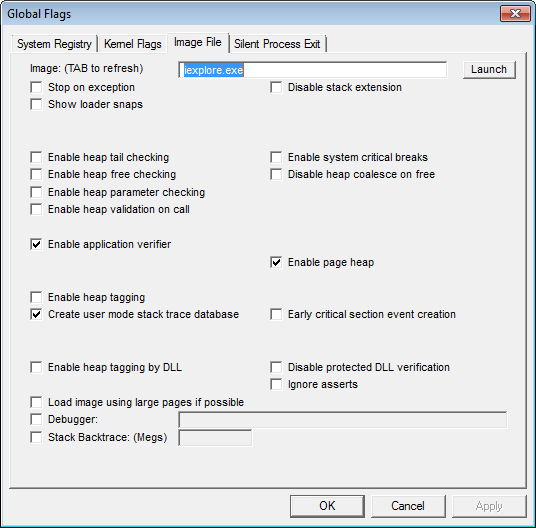Check Early critical section event creation
The image size is (536, 528).
coord(276,314)
